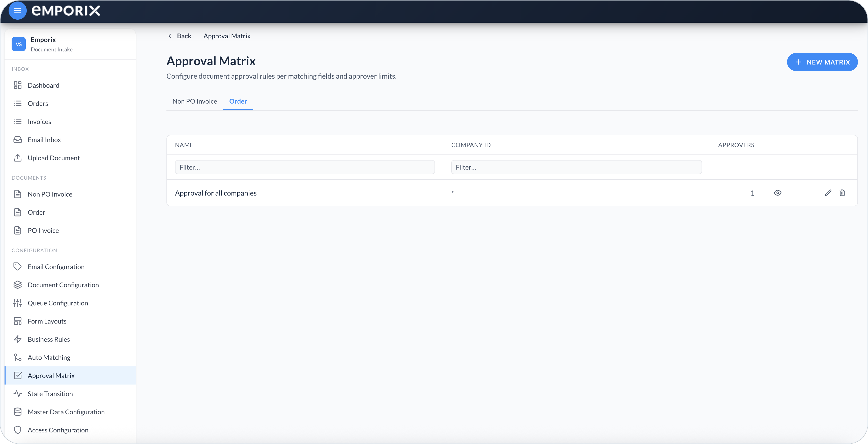Open Master Data Configuration page
The height and width of the screenshot is (444, 868).
tap(70, 412)
